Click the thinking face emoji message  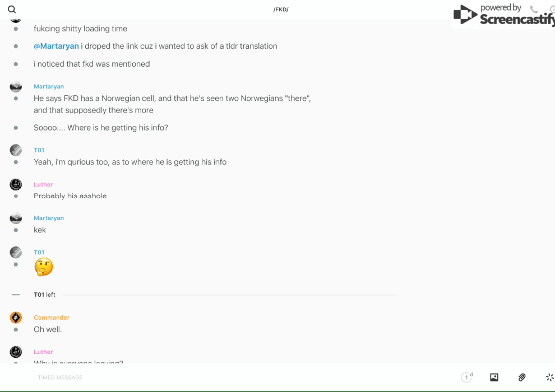pos(44,267)
